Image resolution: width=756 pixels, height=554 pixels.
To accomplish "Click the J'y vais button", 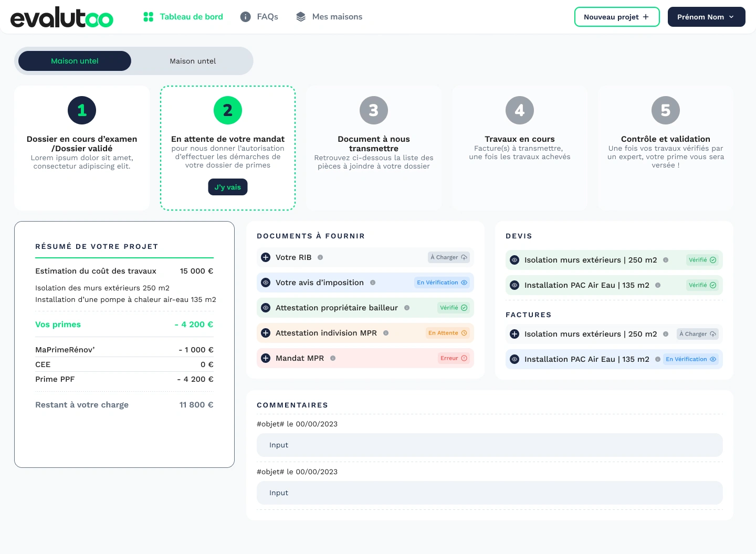I will (228, 187).
